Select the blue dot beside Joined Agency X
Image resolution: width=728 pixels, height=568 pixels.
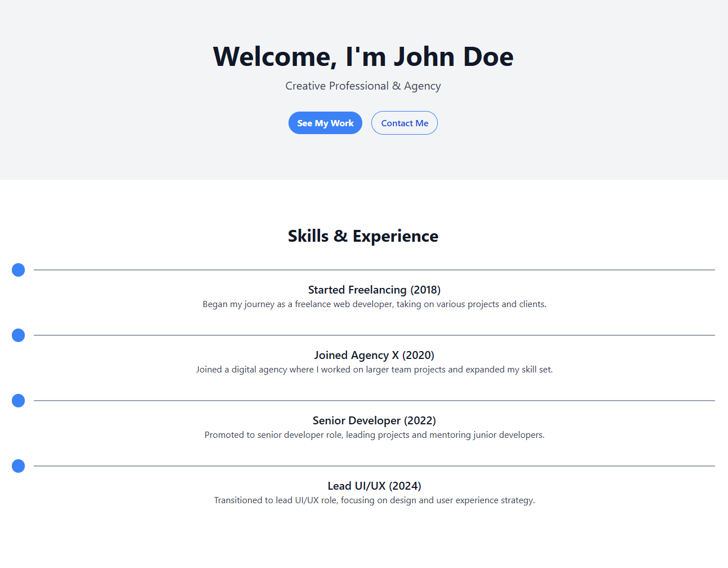[x=19, y=335]
